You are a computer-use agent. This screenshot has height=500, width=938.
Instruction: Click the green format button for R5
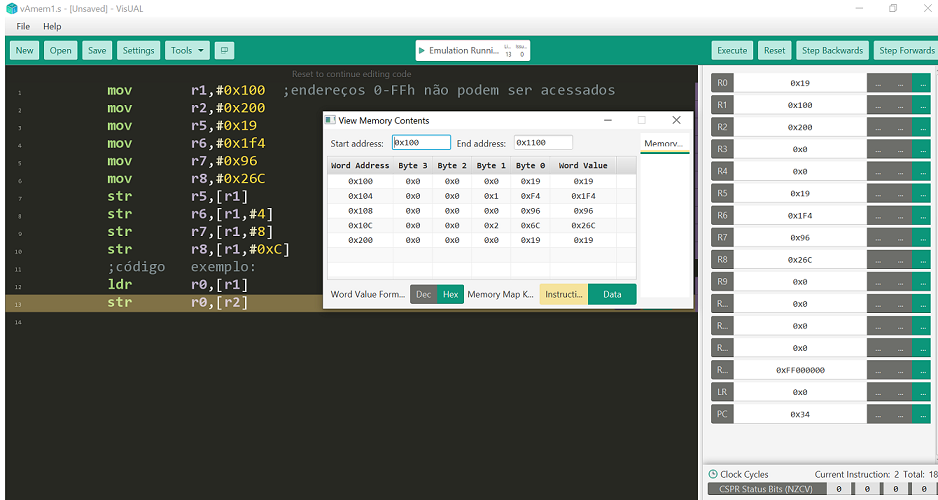pyautogui.click(x=921, y=193)
